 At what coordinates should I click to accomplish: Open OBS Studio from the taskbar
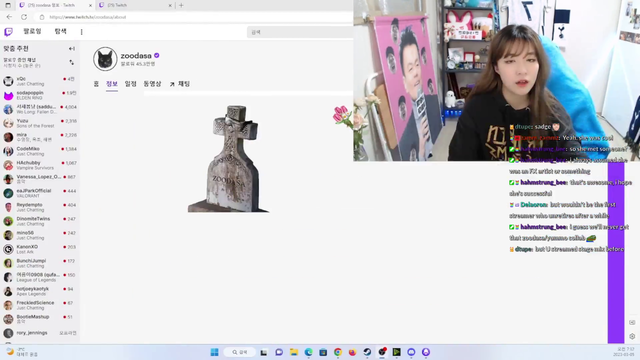[x=382, y=352]
